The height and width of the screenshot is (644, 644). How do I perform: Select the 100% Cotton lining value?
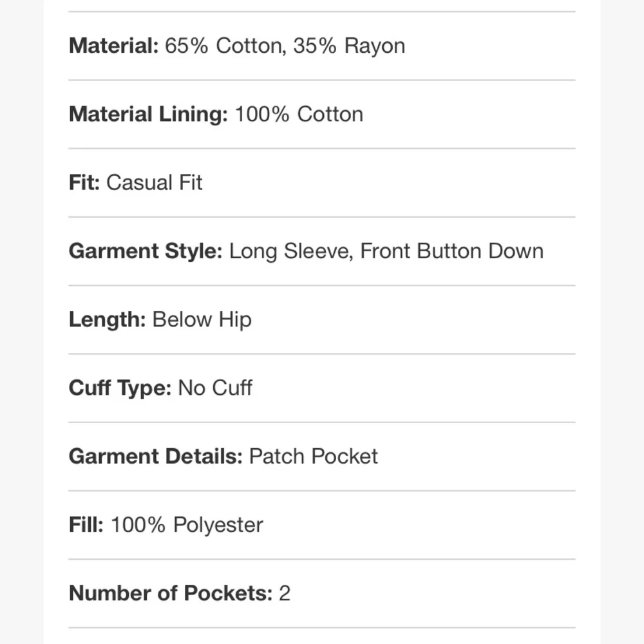pyautogui.click(x=299, y=114)
